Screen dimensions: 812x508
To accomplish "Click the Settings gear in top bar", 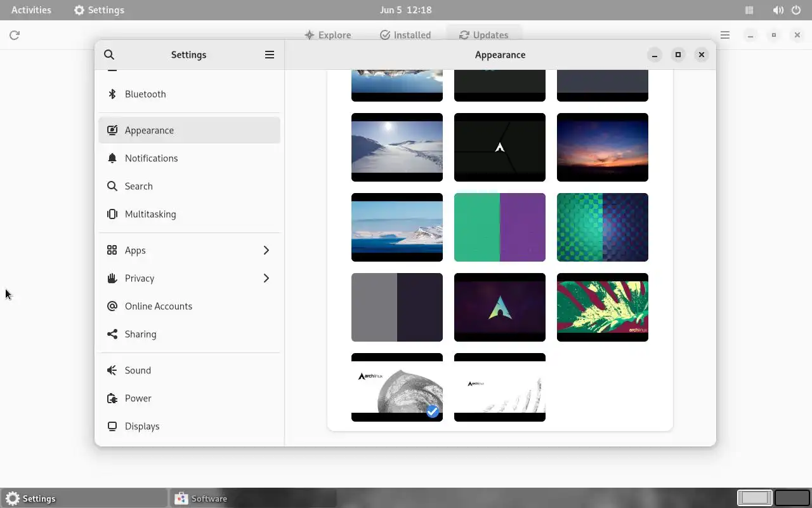I will [x=79, y=10].
